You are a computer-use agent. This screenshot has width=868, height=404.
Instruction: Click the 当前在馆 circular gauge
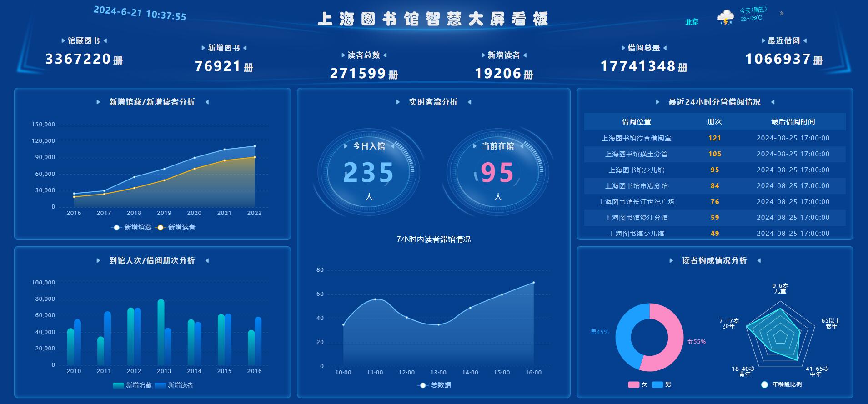click(497, 173)
